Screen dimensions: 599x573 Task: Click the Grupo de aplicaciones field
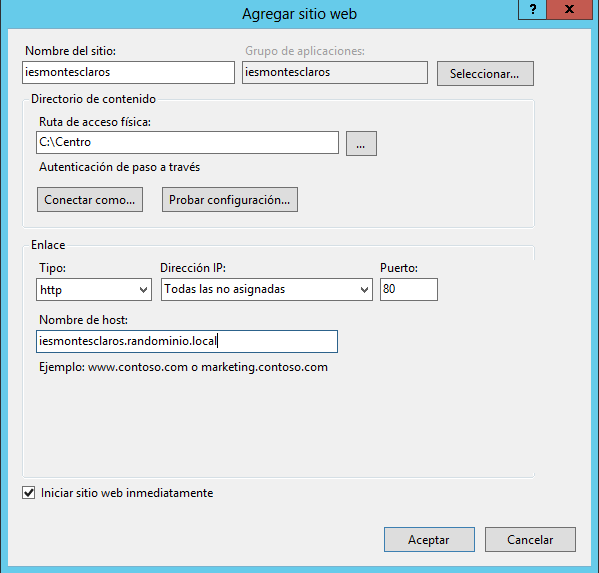coord(335,72)
